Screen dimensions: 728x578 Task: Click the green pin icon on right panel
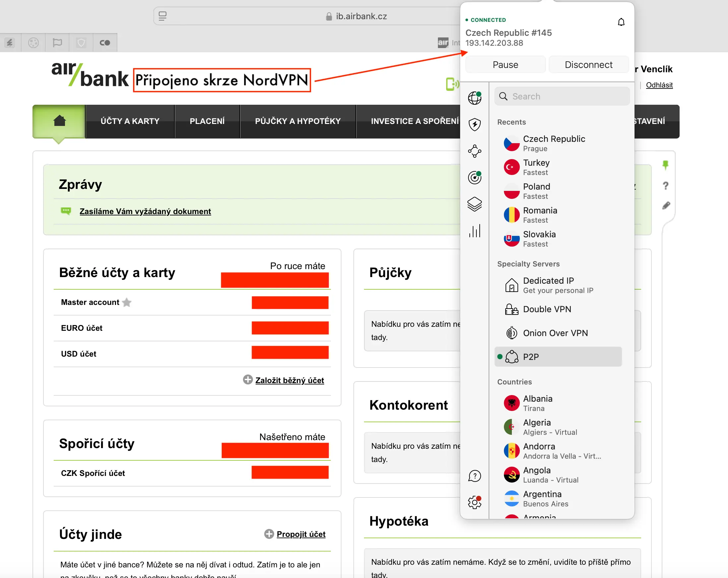pyautogui.click(x=665, y=165)
